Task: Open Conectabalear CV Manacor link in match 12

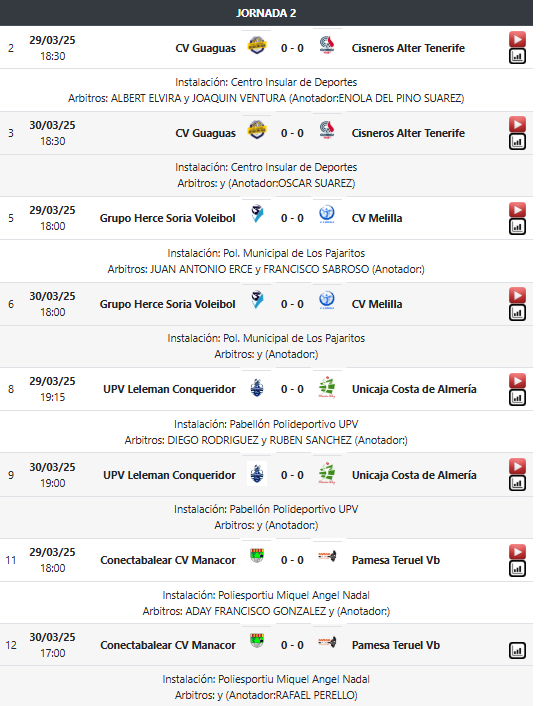Action: pos(168,645)
